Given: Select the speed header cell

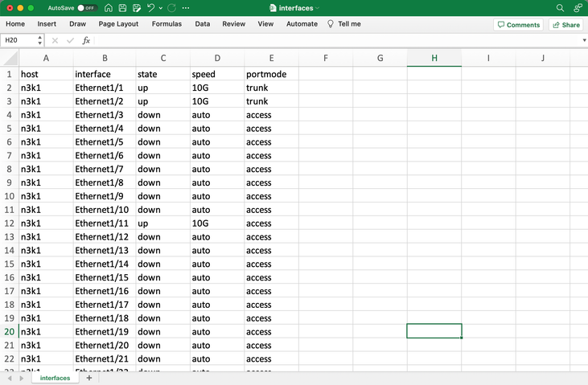Looking at the screenshot, I should [x=217, y=74].
